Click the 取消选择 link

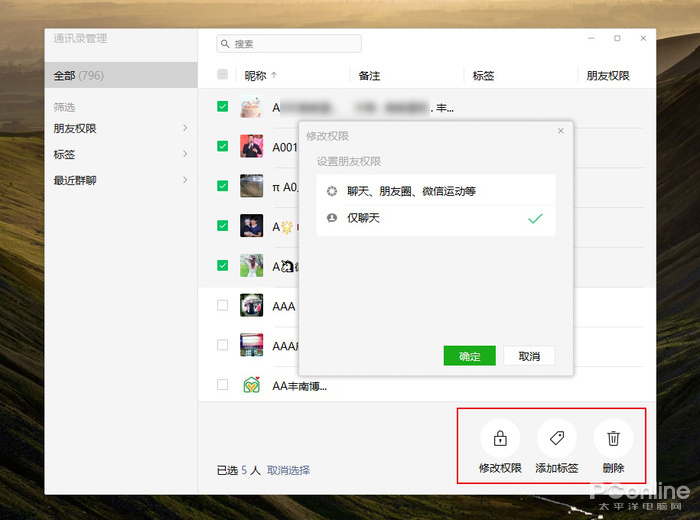point(288,470)
